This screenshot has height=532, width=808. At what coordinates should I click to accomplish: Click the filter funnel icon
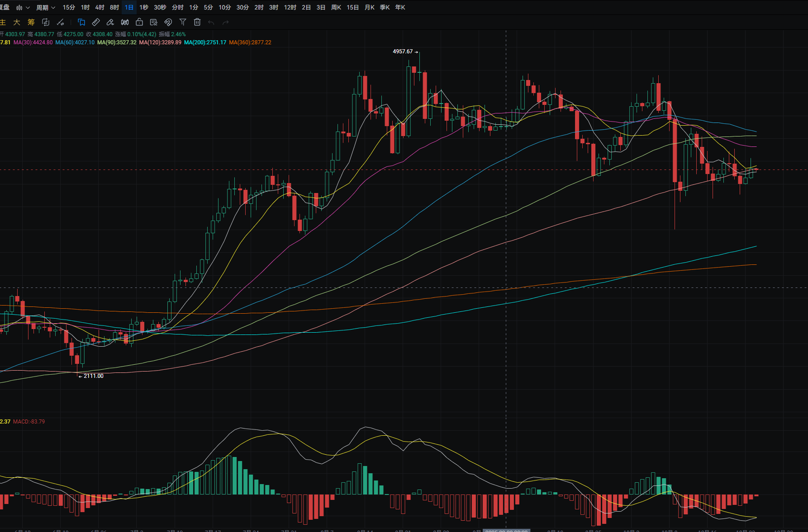point(183,22)
